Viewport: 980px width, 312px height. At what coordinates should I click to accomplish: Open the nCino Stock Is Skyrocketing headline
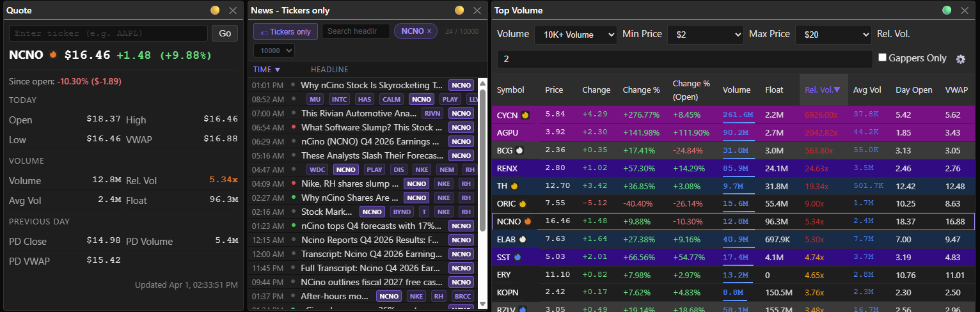371,85
